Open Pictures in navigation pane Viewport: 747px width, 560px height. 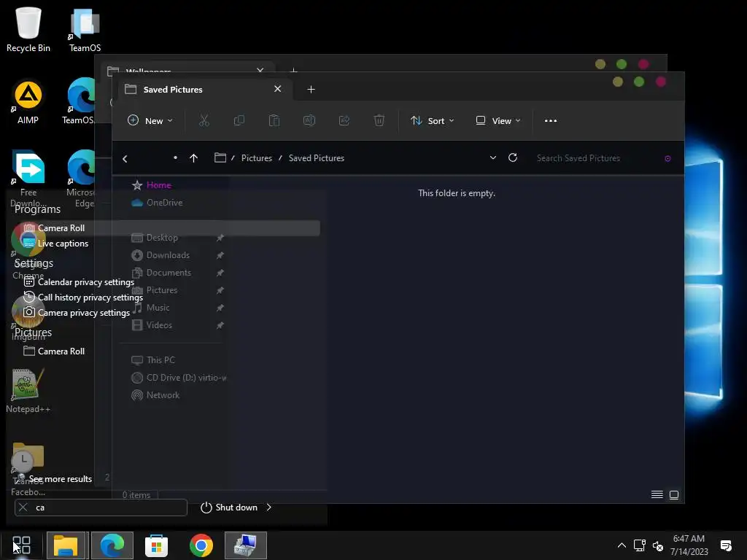(x=161, y=290)
